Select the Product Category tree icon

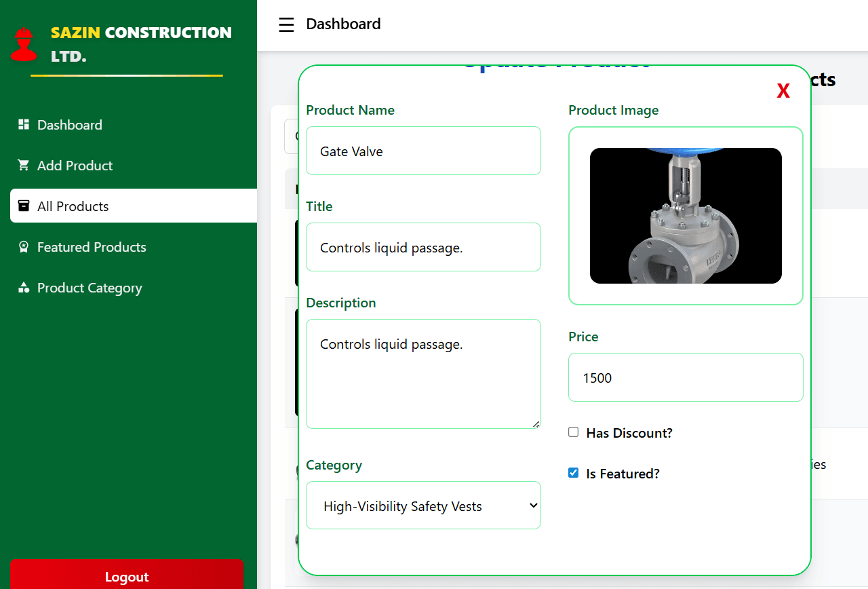tap(24, 287)
